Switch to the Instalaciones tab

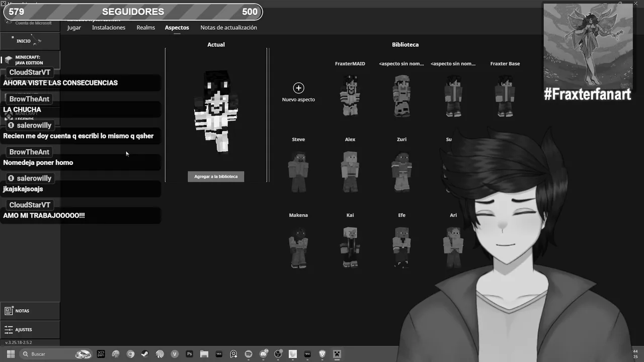[109, 28]
